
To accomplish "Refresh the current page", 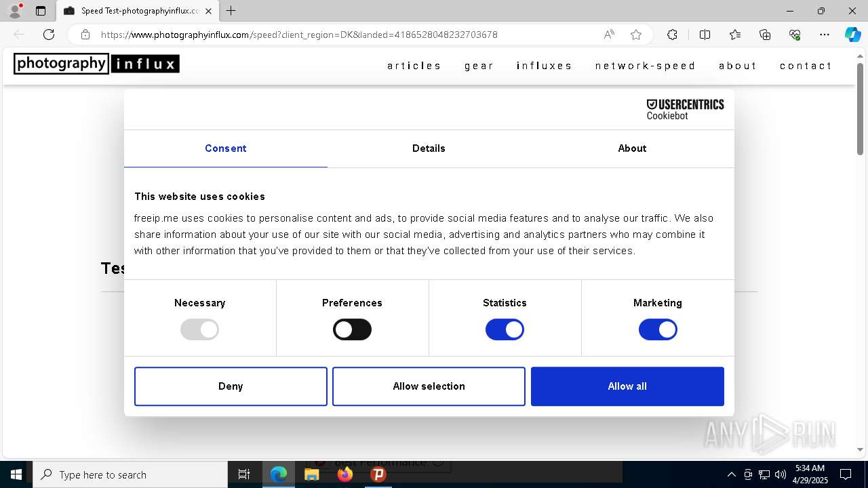I will pos(49,35).
